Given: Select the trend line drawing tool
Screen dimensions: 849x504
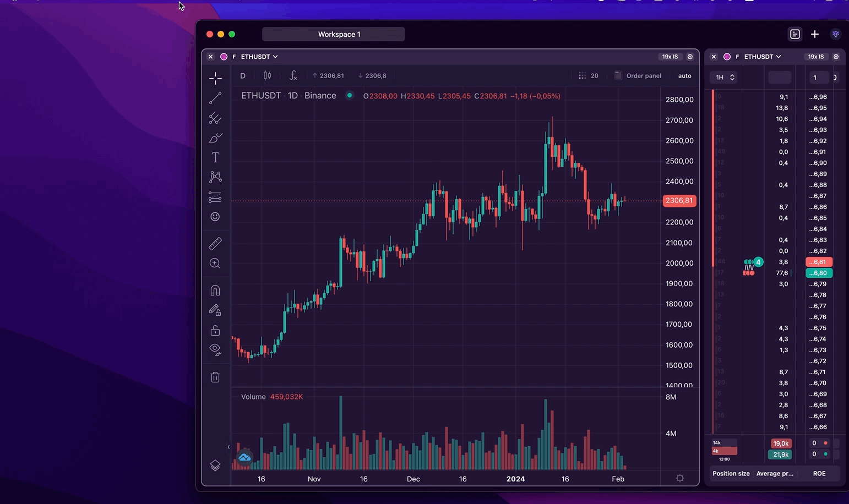Looking at the screenshot, I should (215, 98).
